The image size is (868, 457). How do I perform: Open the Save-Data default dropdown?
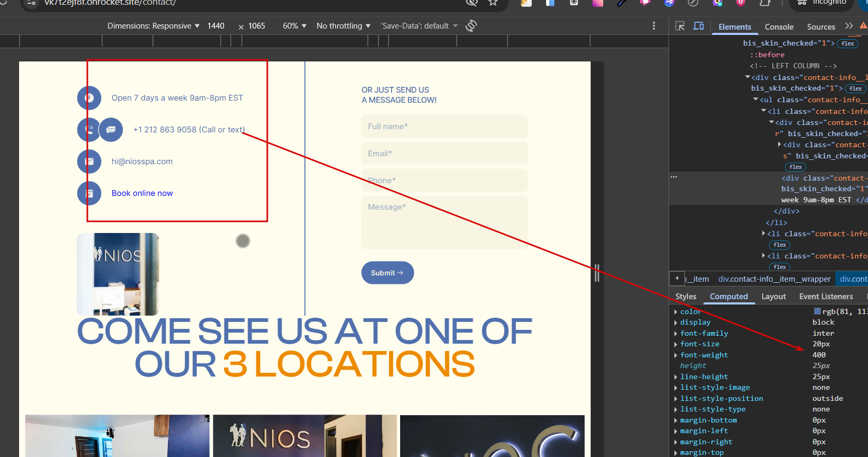[x=420, y=26]
